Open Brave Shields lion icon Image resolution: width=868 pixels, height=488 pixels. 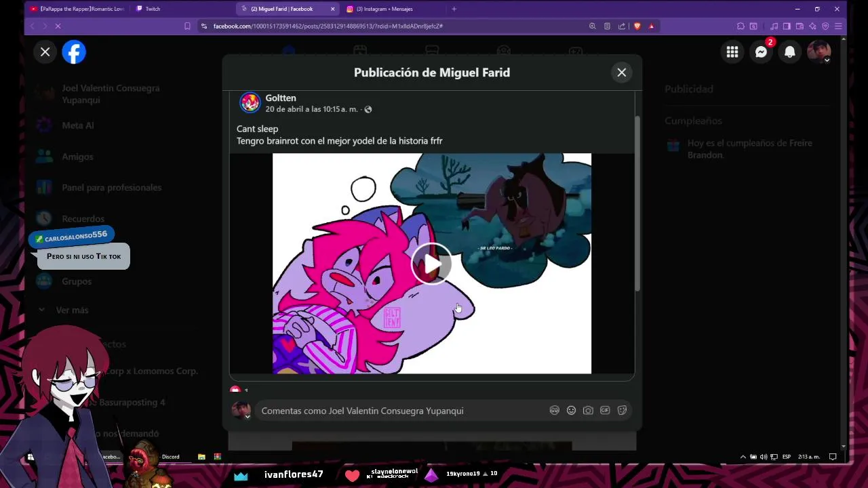(x=637, y=26)
